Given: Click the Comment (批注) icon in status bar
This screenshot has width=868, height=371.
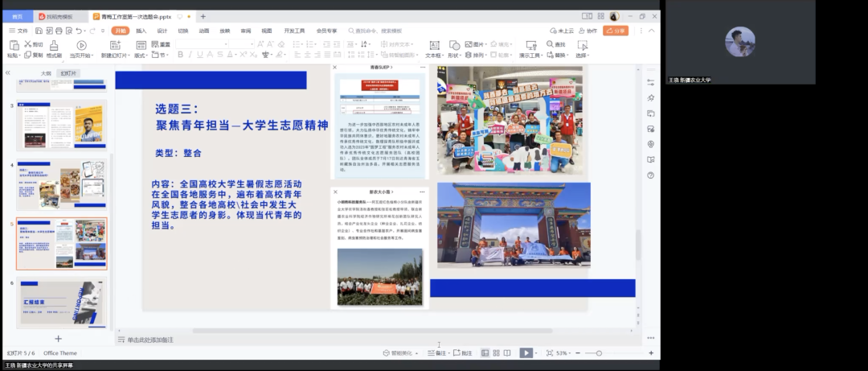Looking at the screenshot, I should click(x=457, y=353).
